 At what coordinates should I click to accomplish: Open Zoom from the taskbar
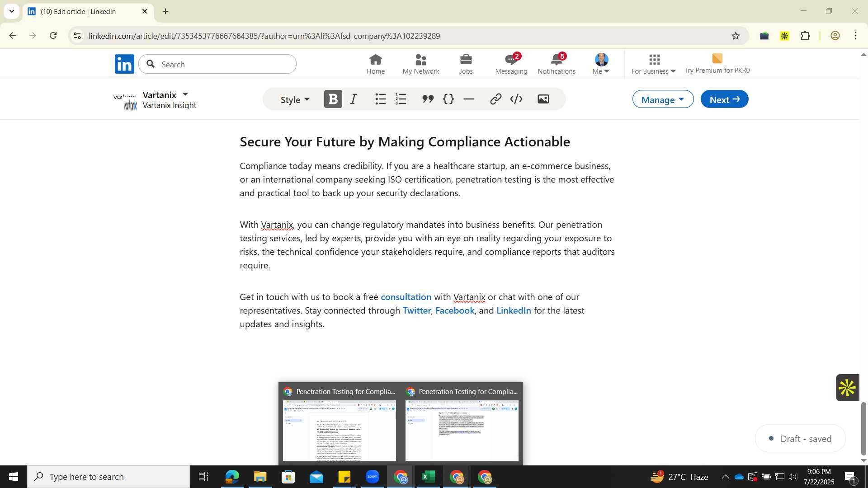click(372, 477)
